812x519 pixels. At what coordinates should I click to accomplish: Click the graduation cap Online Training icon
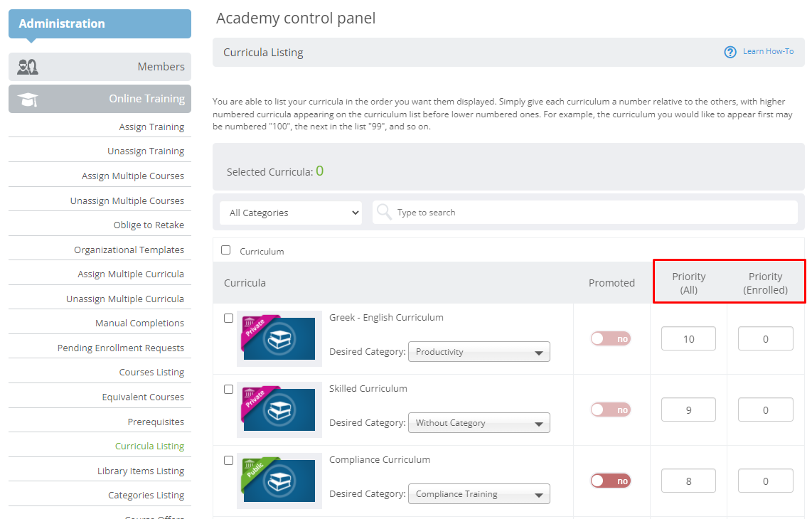pos(28,100)
